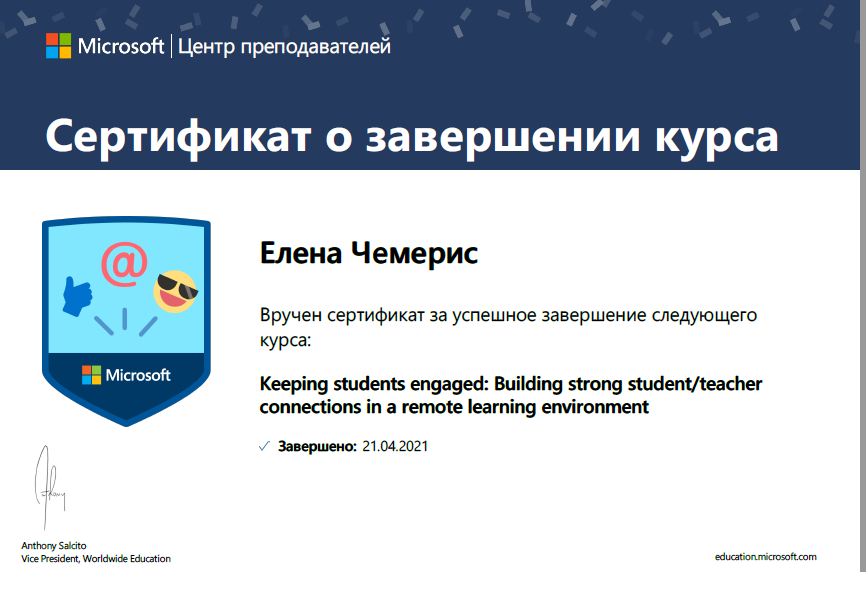Click the Центр преподавателей header text
This screenshot has width=866, height=610.
click(x=284, y=46)
